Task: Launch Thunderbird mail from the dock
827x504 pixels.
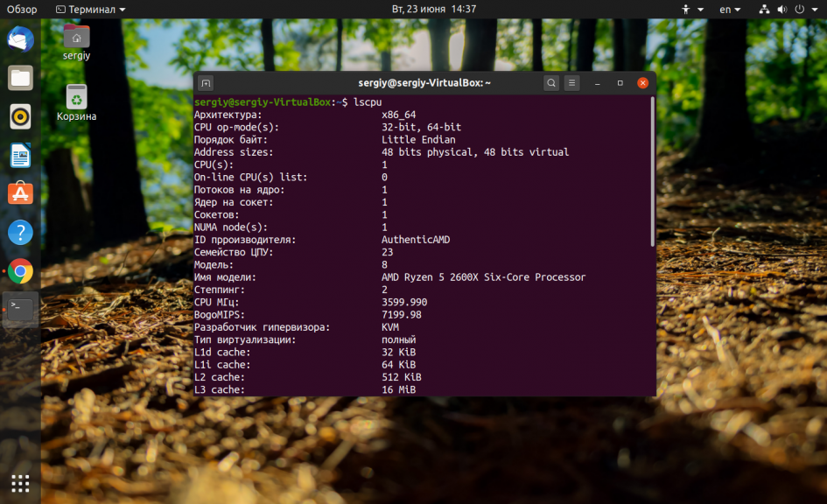Action: coord(21,39)
